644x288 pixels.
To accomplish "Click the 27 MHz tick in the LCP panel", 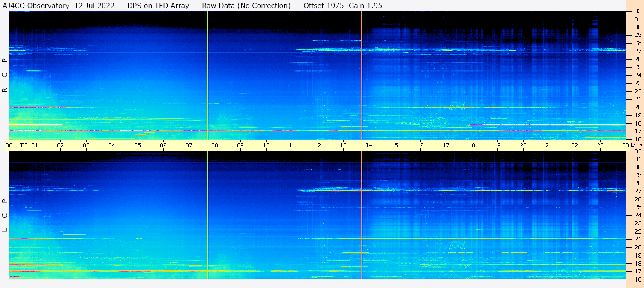I will coord(638,191).
